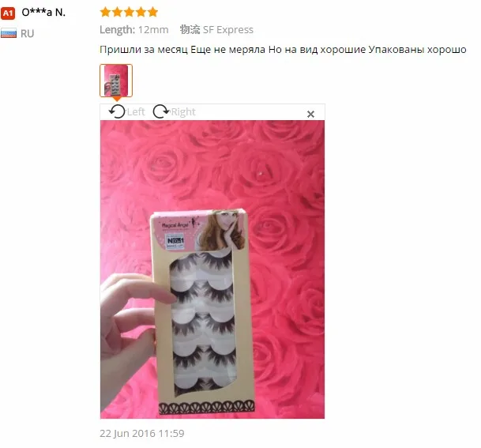Viewport: 481px width, 448px height.
Task: Click the "Left" rotate label
Action: pyautogui.click(x=136, y=112)
